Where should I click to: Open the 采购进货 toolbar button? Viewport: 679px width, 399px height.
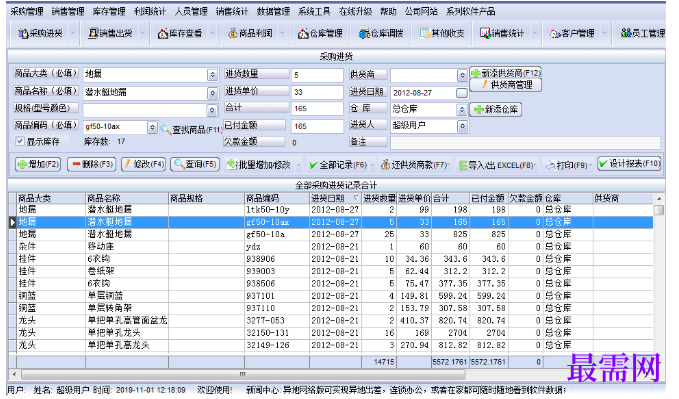(x=40, y=33)
